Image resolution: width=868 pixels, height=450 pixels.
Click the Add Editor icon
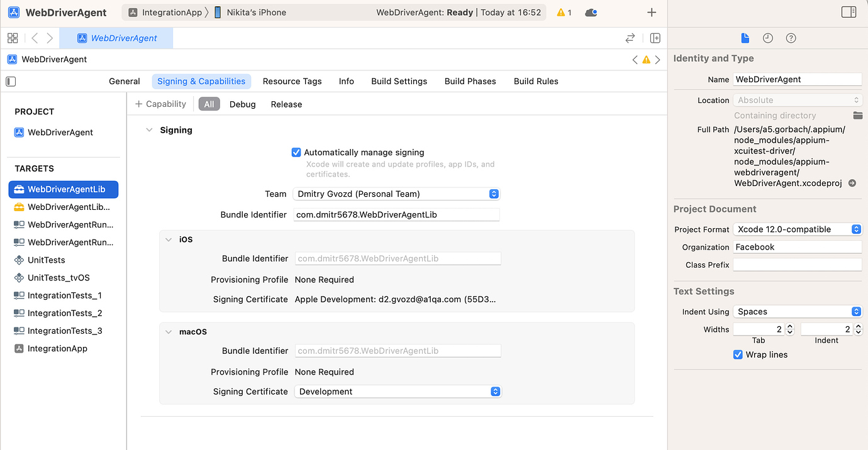[x=655, y=38]
